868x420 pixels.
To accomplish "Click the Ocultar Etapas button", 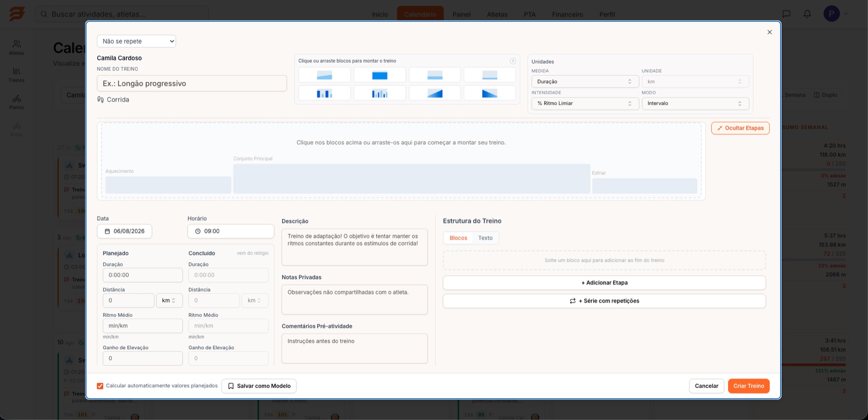I will 740,128.
